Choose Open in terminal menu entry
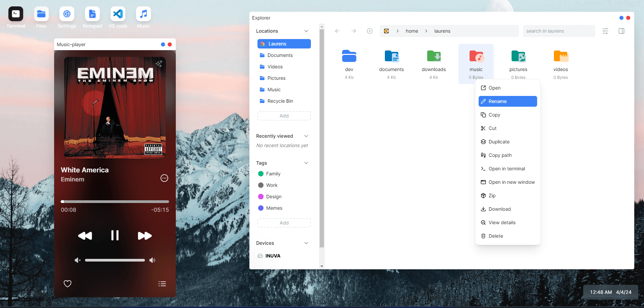 point(508,169)
